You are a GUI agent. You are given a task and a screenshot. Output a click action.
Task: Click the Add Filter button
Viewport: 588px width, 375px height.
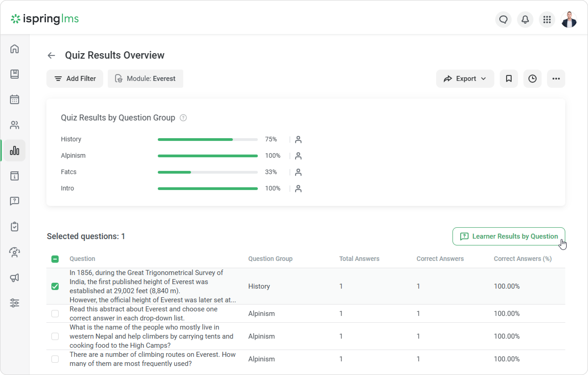coord(75,79)
